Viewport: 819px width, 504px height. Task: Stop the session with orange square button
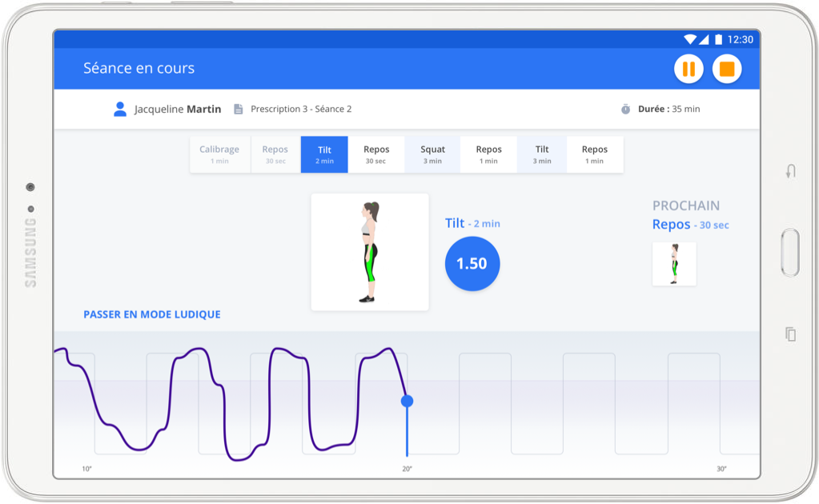coord(727,69)
